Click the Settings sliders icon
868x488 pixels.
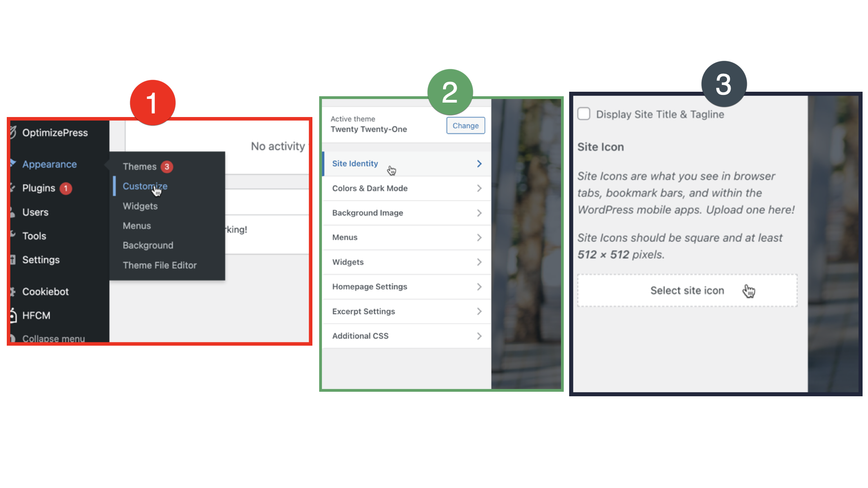[x=13, y=259]
